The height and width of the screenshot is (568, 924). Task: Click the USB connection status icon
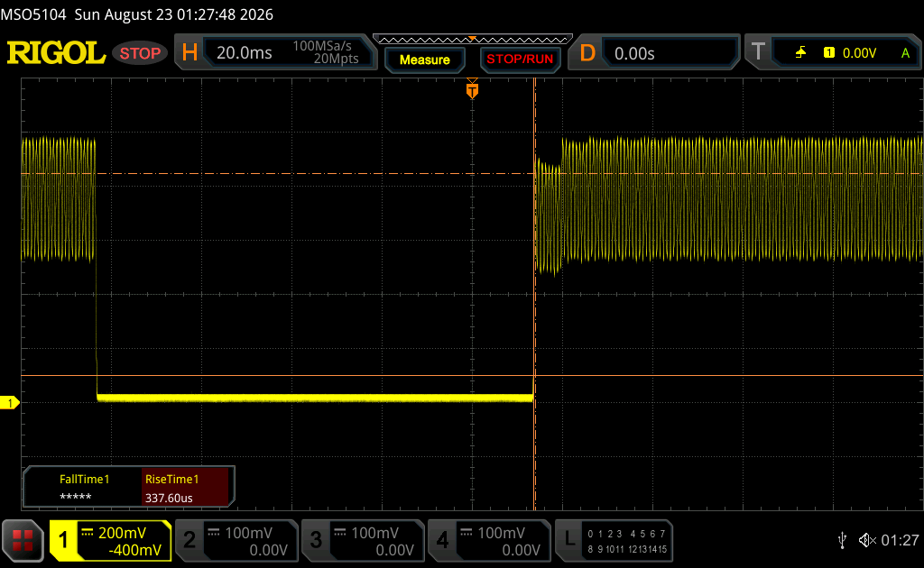coord(842,540)
